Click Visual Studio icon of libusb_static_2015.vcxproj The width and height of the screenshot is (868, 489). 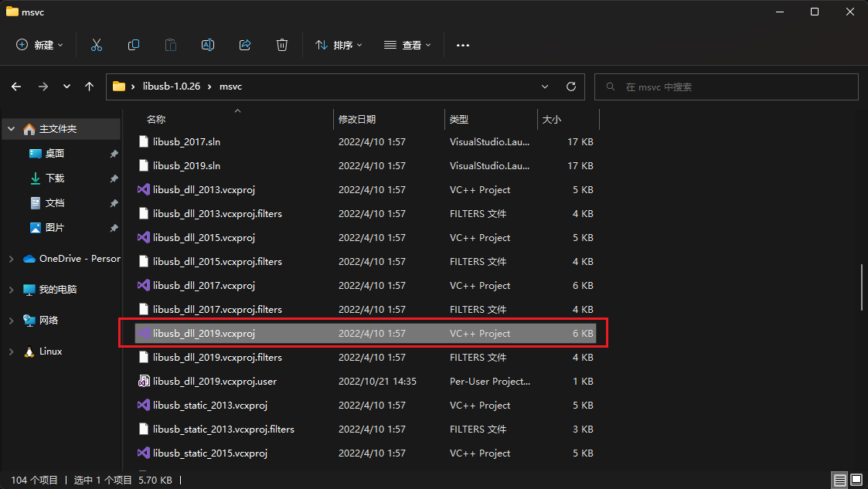(143, 453)
